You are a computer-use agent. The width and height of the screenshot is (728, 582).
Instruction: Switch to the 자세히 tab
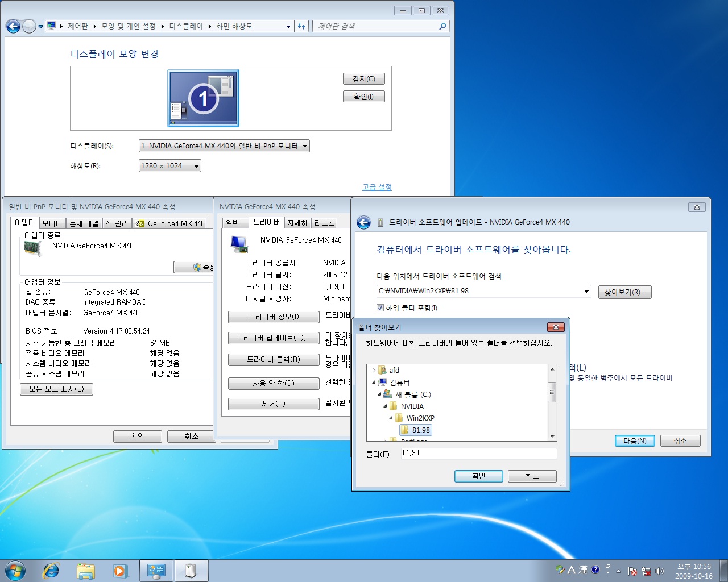297,223
